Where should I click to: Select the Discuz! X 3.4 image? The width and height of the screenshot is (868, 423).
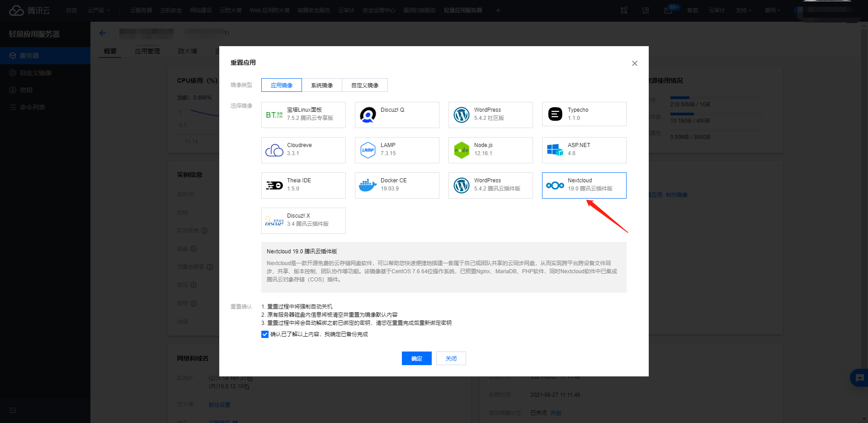303,221
